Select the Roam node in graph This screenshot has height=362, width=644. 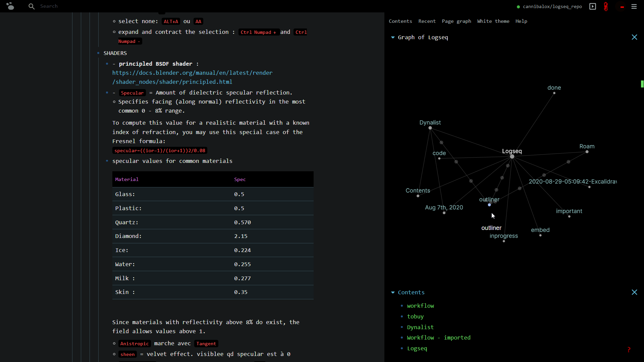point(587,152)
